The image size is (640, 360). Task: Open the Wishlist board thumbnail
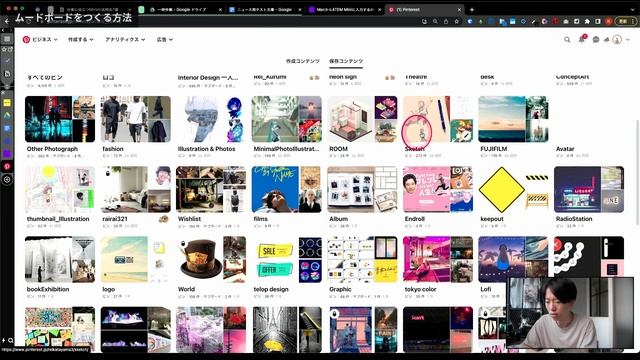[211, 189]
